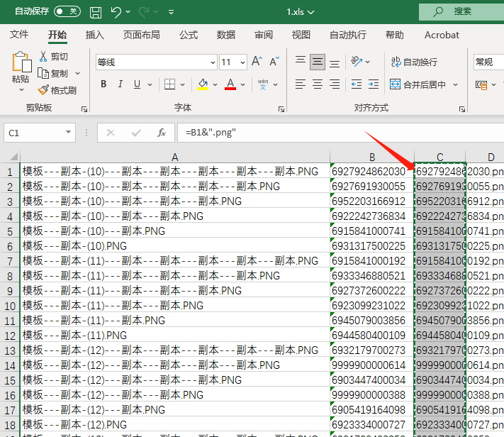Toggle Bold formatting
Image resolution: width=504 pixels, height=437 pixels.
[103, 84]
